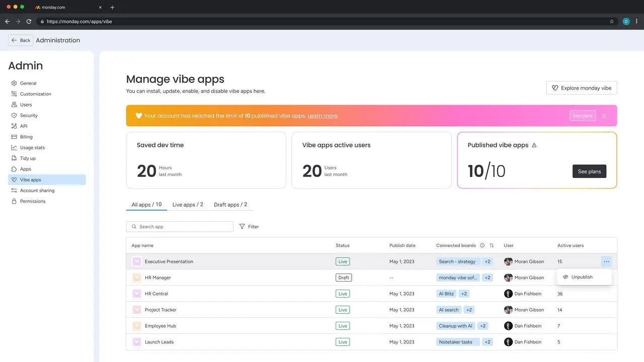This screenshot has height=362, width=644.
Task: Click the Active users column header
Action: point(571,245)
